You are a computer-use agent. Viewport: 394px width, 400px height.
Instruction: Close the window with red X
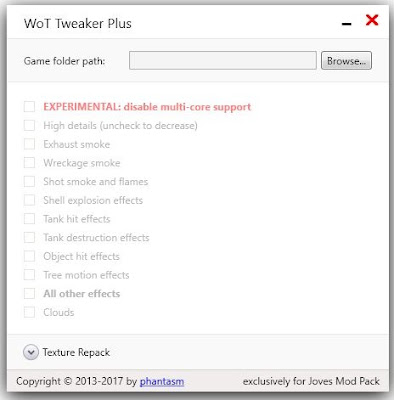pyautogui.click(x=372, y=20)
